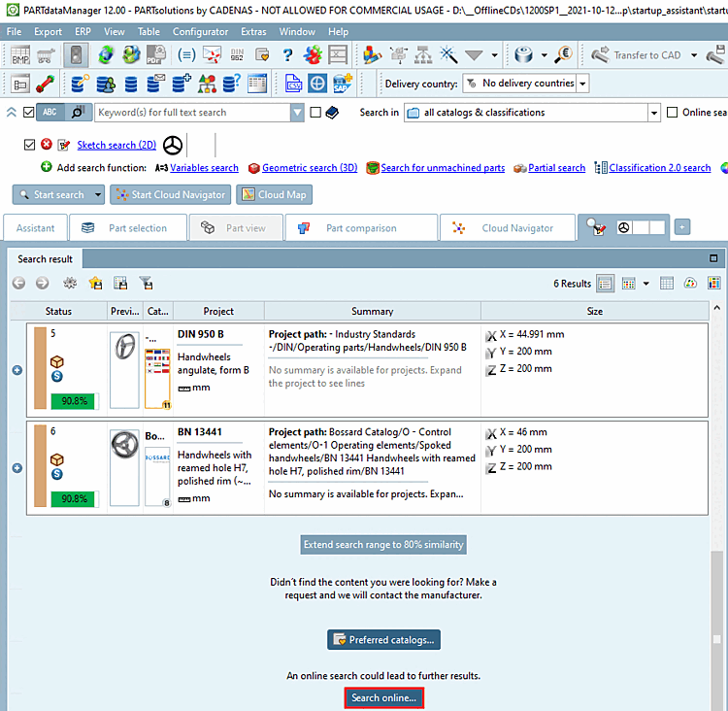
Task: Click the DIN 962 toolbar icon
Action: tap(237, 55)
